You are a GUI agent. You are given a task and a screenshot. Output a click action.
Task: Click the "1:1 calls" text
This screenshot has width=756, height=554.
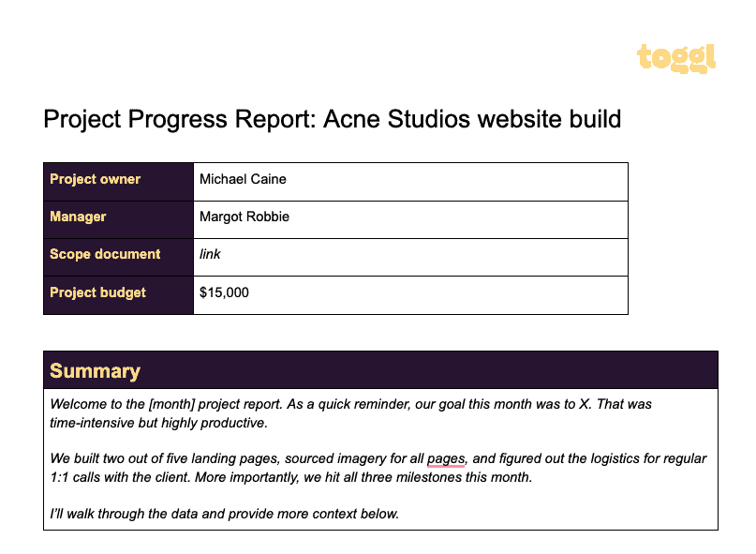click(80, 477)
